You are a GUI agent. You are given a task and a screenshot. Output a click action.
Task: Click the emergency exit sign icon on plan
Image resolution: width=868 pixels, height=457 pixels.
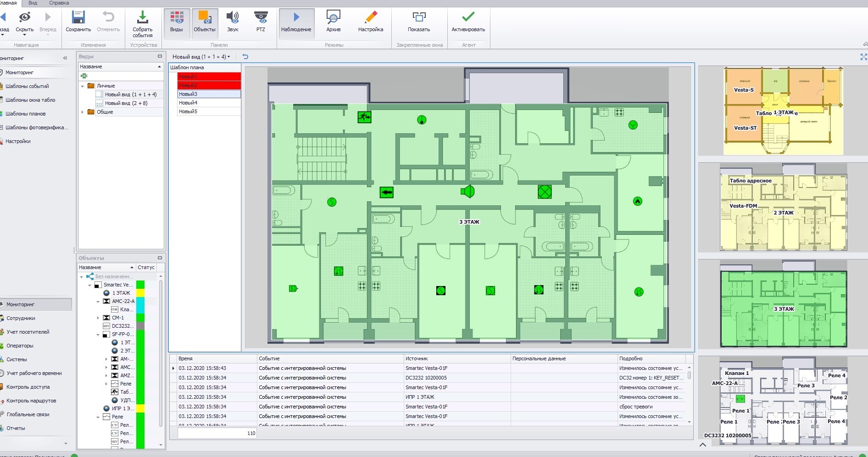364,117
